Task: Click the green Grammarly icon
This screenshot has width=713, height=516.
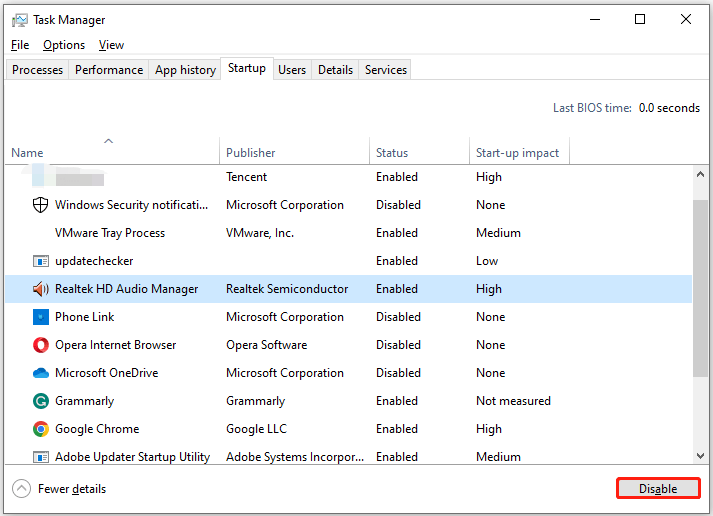Action: tap(40, 401)
